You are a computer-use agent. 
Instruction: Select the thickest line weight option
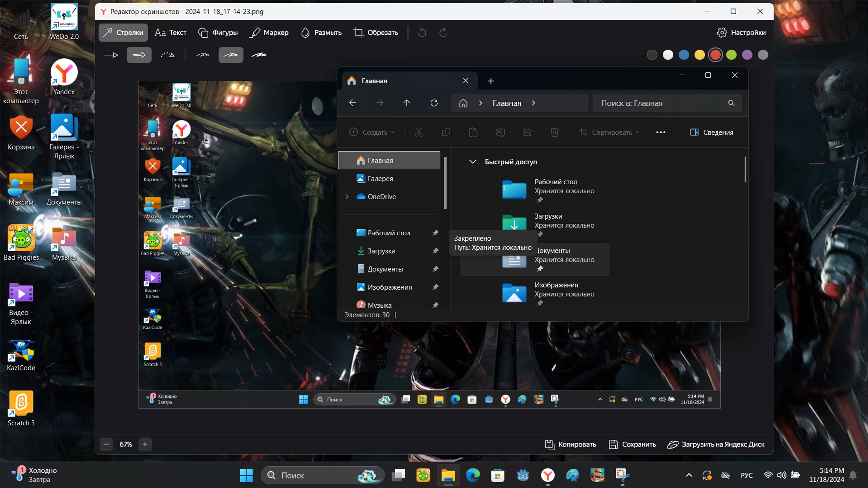click(x=259, y=55)
